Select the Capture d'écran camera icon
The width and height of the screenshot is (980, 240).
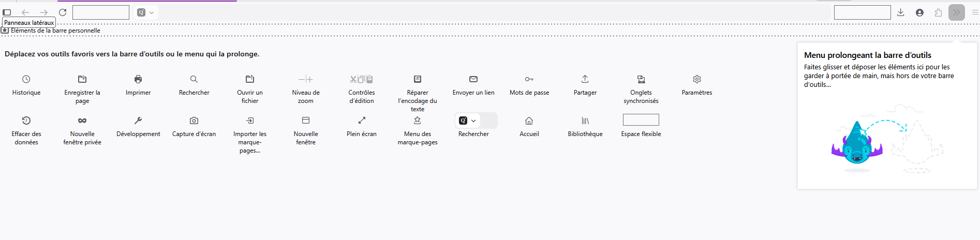tap(194, 121)
